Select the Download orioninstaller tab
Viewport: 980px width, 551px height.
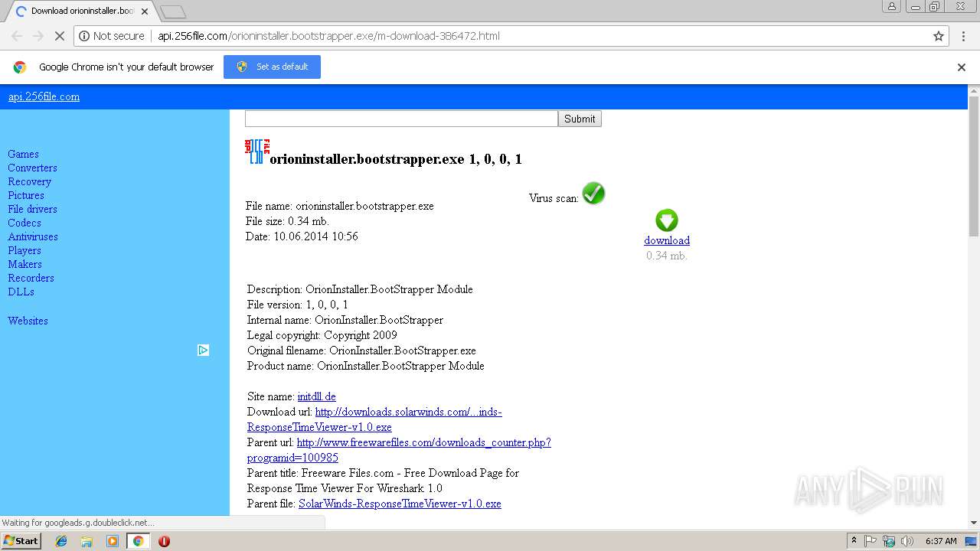pos(80,11)
